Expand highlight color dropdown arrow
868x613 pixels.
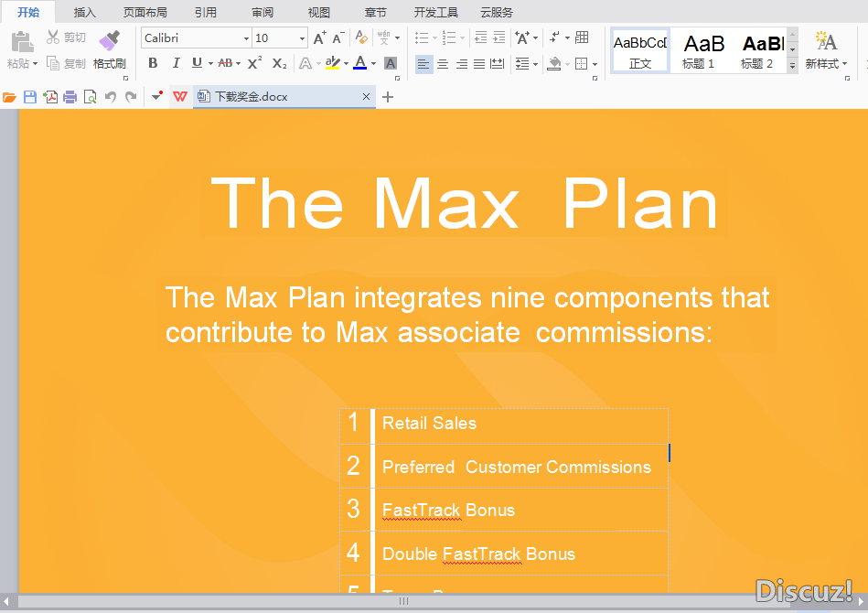pyautogui.click(x=346, y=64)
